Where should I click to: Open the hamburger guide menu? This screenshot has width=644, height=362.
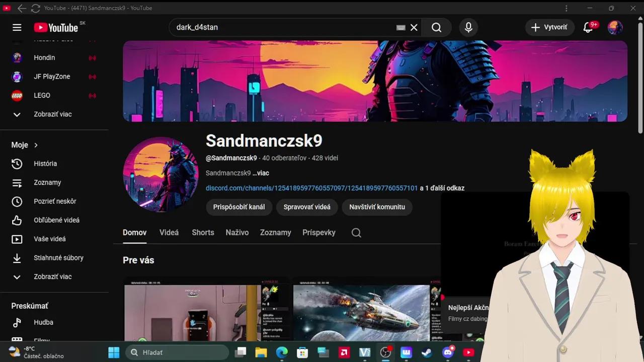[x=17, y=28]
